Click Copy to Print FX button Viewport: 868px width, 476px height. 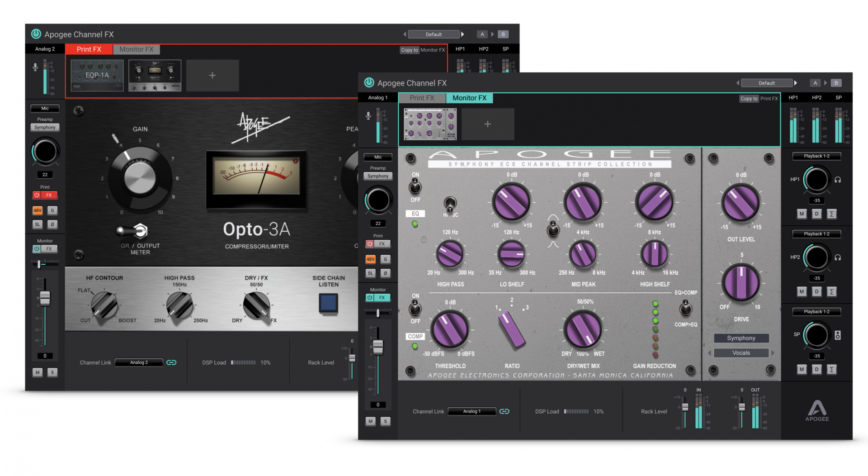pyautogui.click(x=749, y=99)
